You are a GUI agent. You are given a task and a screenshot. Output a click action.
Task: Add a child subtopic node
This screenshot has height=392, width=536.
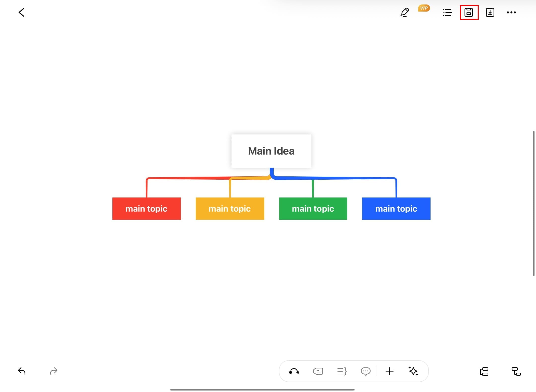516,371
